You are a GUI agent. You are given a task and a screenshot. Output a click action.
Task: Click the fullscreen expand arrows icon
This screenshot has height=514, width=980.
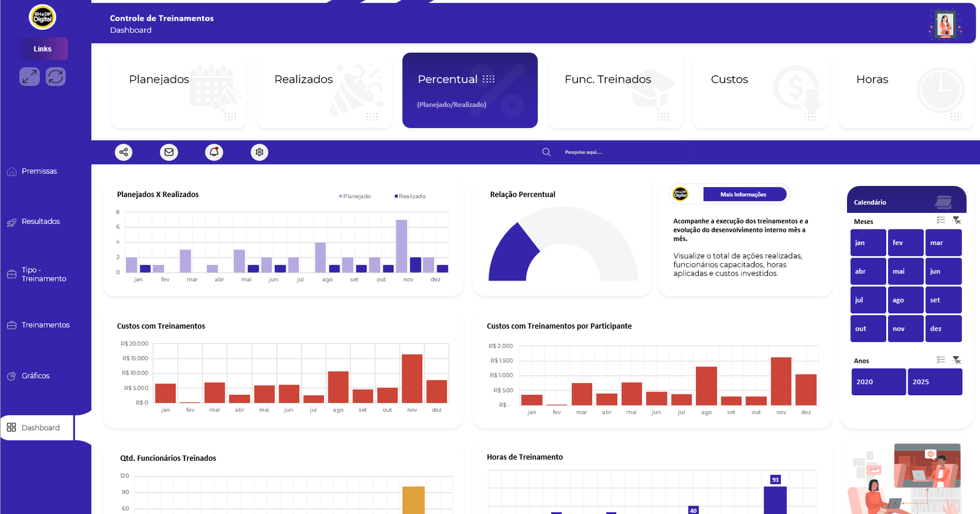[x=29, y=76]
